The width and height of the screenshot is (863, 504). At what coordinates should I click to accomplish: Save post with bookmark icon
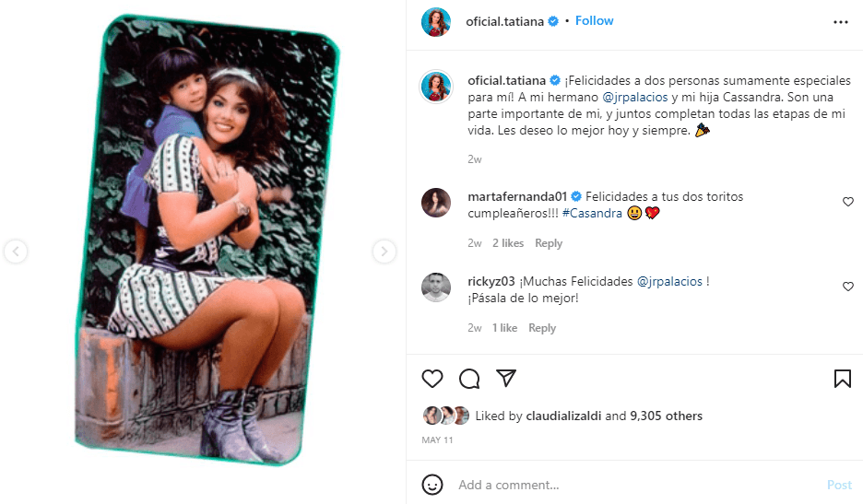point(842,379)
